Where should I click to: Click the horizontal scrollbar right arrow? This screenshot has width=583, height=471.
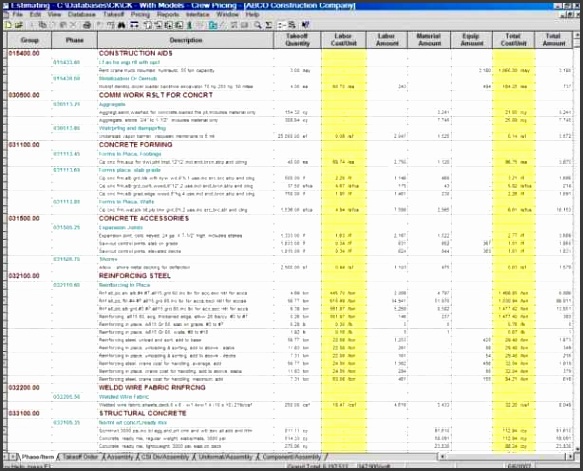571,457
